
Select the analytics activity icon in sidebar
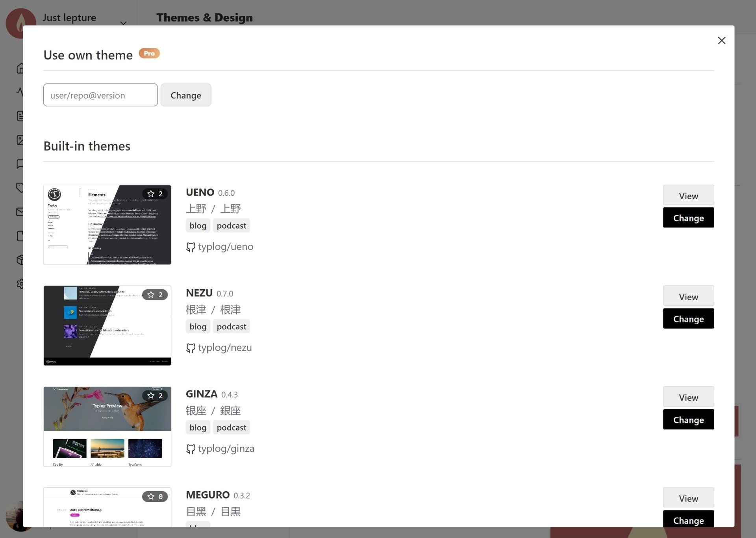pos(20,92)
